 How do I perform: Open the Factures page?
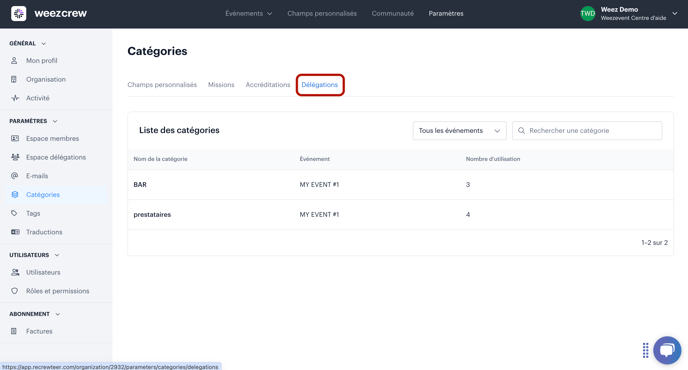(39, 331)
